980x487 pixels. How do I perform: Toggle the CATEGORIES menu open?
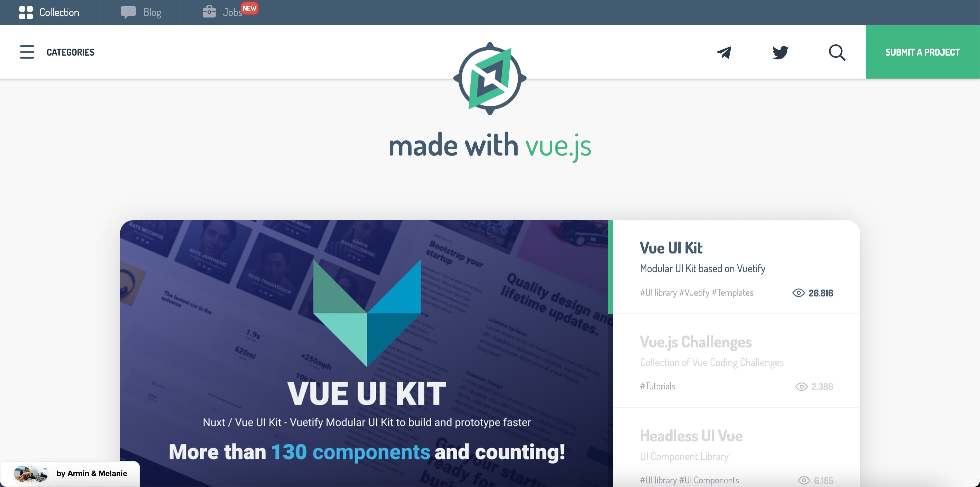tap(26, 52)
